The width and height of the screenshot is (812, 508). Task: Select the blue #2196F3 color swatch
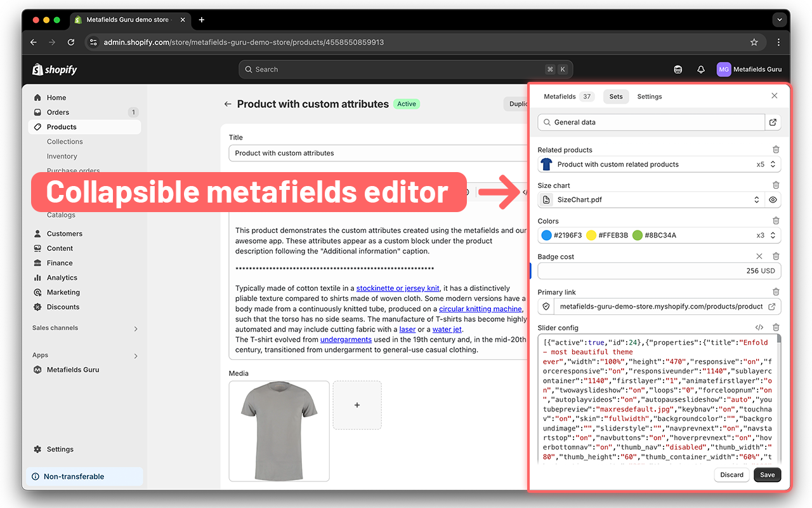546,235
